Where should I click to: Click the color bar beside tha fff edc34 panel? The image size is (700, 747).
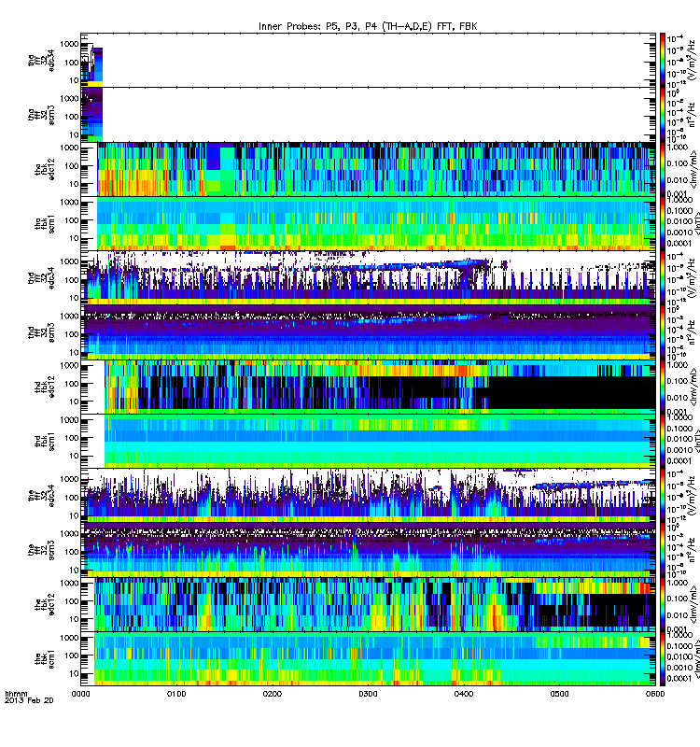663,60
